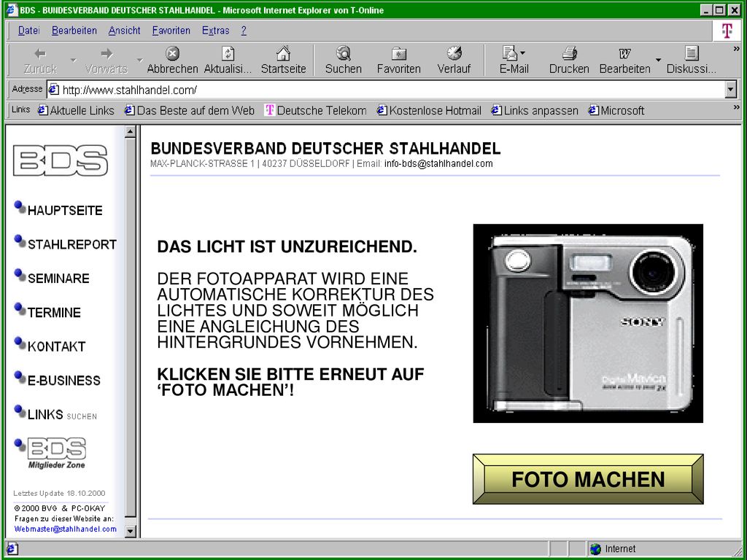Expand the address bar dropdown
This screenshot has height=560, width=747.
coord(731,90)
